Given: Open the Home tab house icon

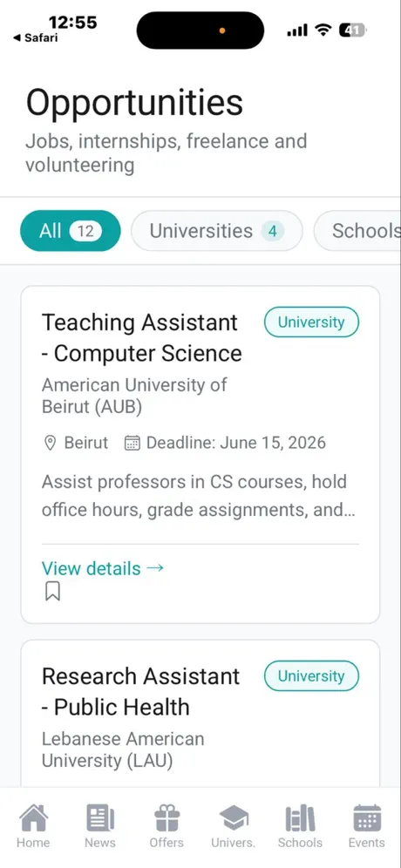Looking at the screenshot, I should click(33, 818).
